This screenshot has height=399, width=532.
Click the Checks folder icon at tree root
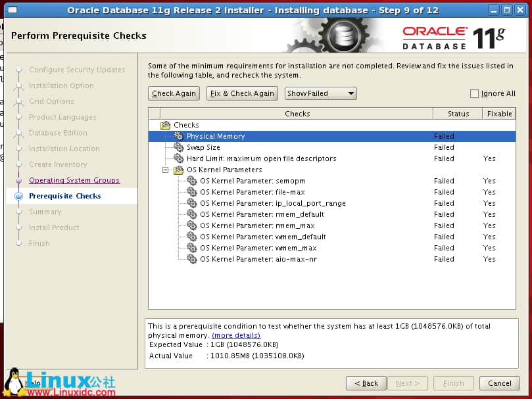165,125
